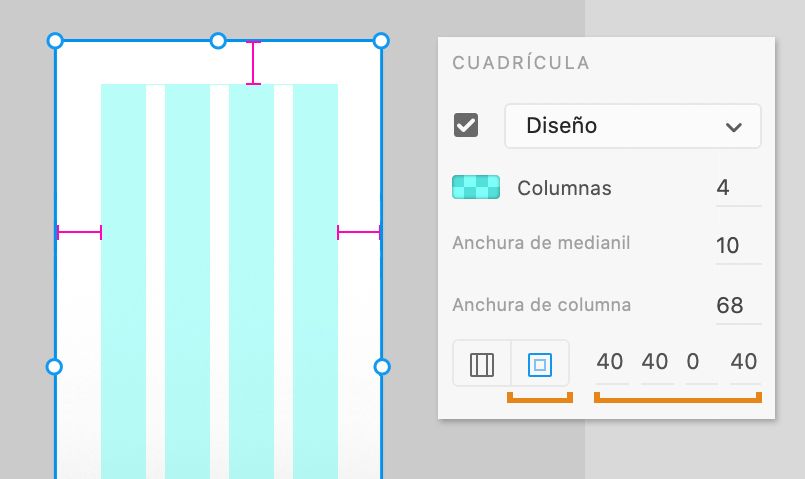Click the pink top margin indicator
This screenshot has width=805, height=479.
(x=253, y=63)
